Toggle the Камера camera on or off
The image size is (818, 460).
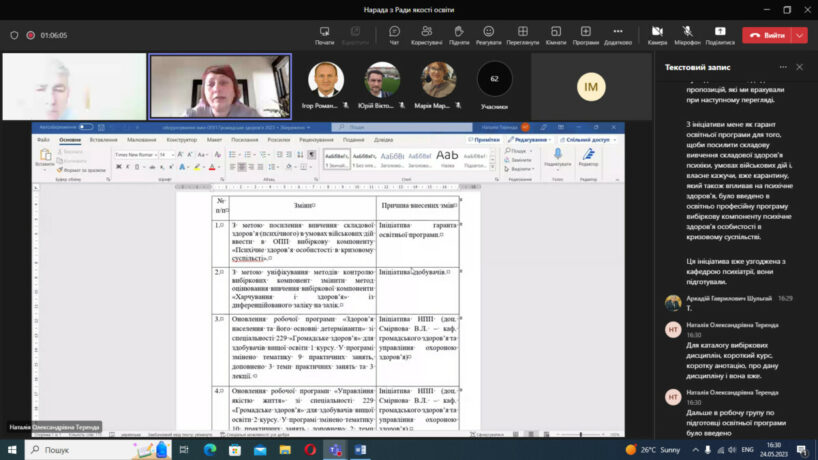tap(657, 35)
